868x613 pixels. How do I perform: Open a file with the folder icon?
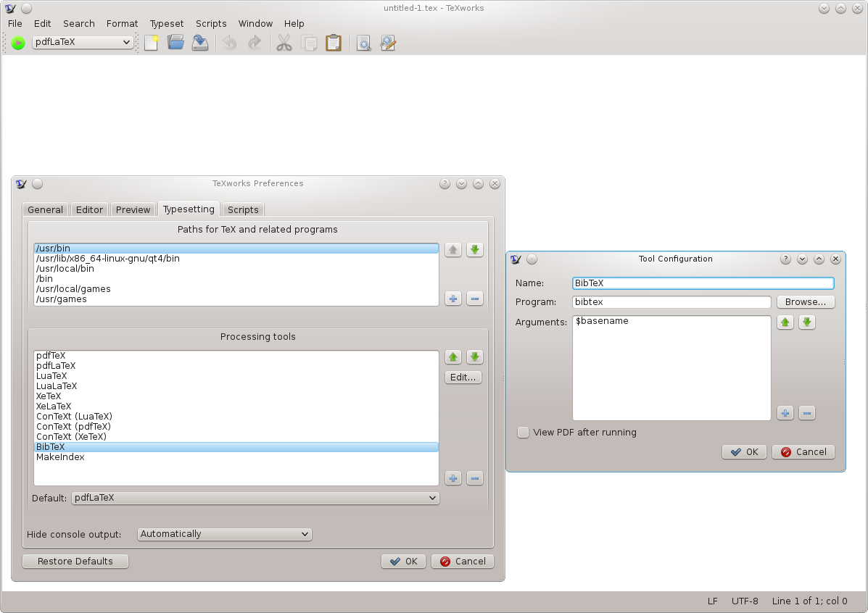pyautogui.click(x=175, y=43)
